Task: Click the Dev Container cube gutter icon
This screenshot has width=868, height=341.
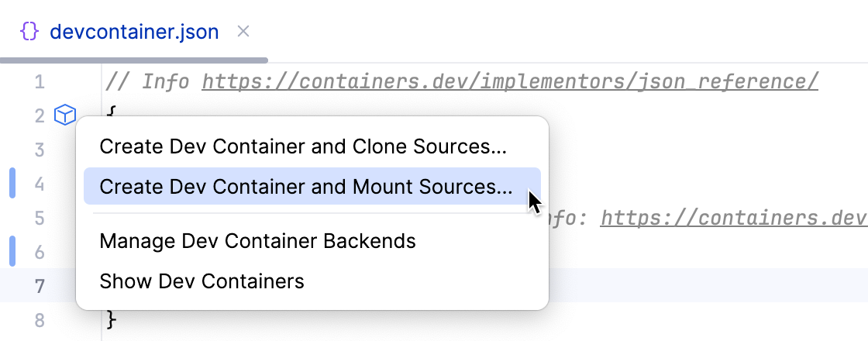Action: [x=65, y=115]
